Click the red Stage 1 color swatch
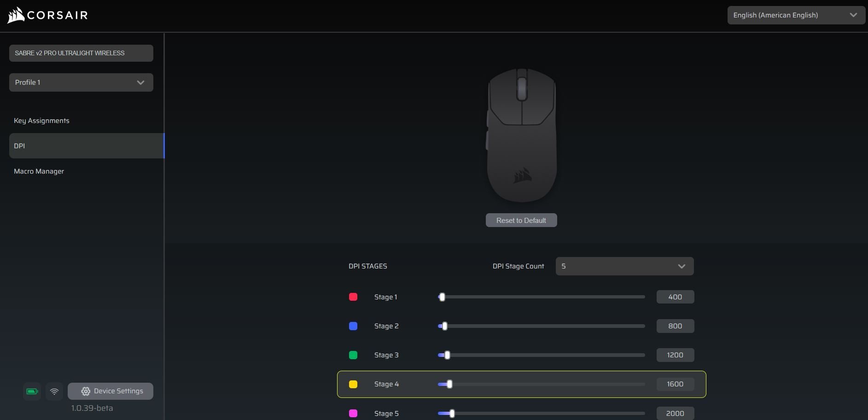The image size is (868, 420). coord(353,297)
